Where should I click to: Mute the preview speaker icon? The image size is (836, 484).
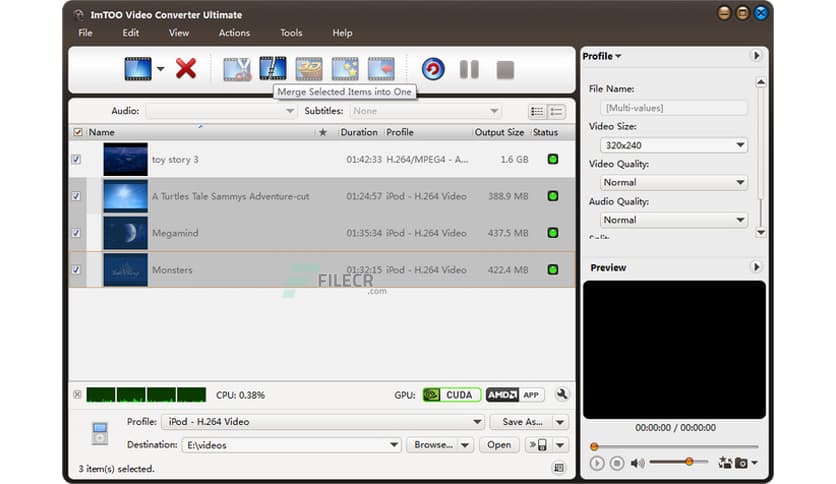point(638,463)
